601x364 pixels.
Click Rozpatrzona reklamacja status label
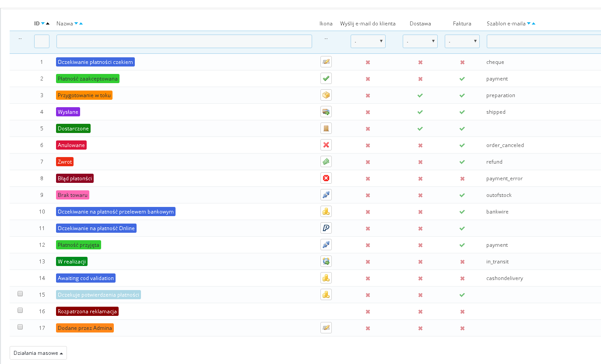tap(88, 311)
